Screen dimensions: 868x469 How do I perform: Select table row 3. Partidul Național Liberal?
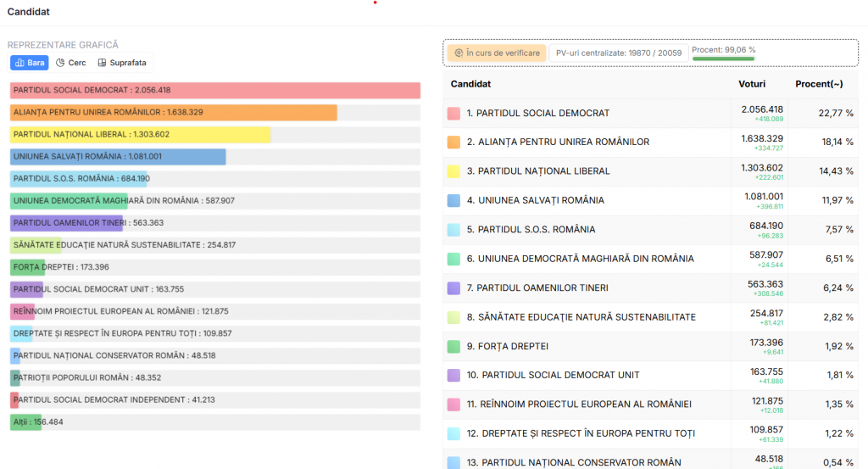point(650,171)
